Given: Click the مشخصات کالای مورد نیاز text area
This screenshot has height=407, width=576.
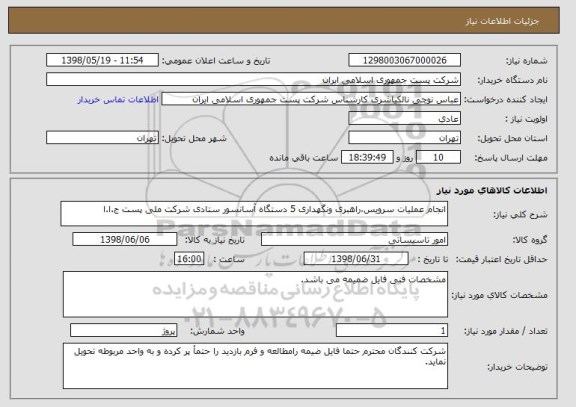Looking at the screenshot, I should [x=255, y=294].
